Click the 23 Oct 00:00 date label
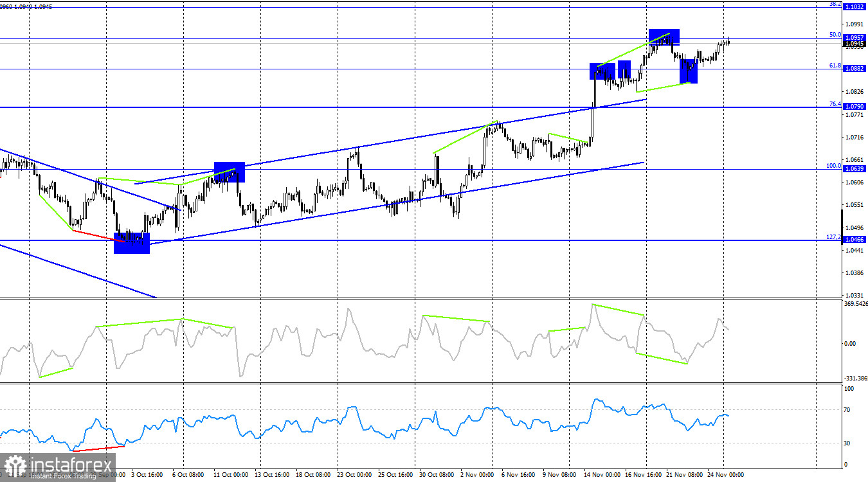 coord(356,475)
